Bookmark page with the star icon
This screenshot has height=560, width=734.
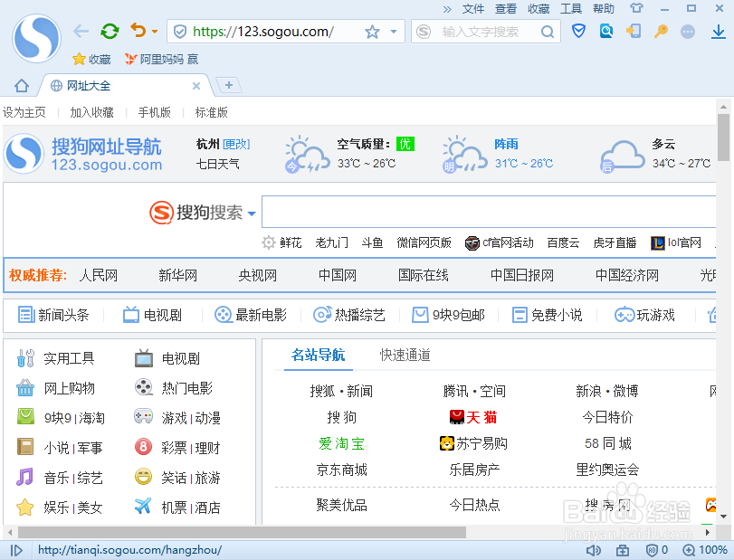[x=372, y=32]
